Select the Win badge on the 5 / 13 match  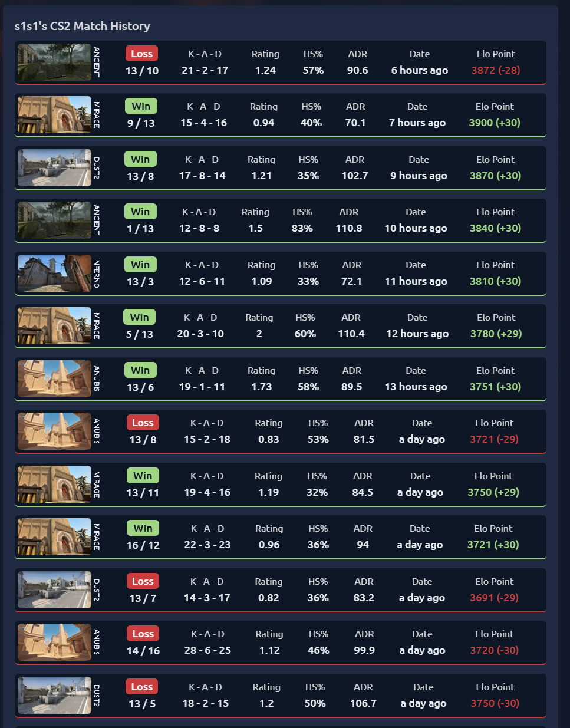pos(139,317)
